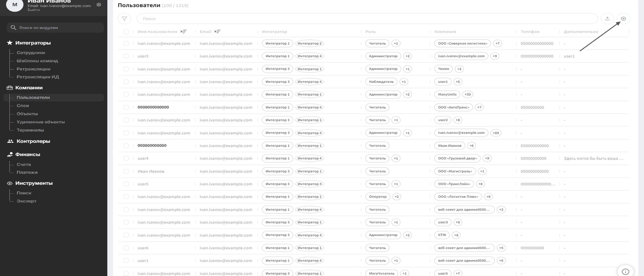This screenshot has width=644, height=276.
Task: Expand the +30 badge next to ManyUnits
Action: pos(468,94)
